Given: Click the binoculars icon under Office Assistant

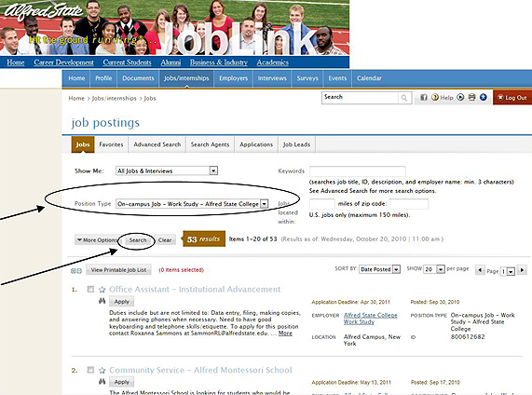Looking at the screenshot, I should click(x=102, y=301).
